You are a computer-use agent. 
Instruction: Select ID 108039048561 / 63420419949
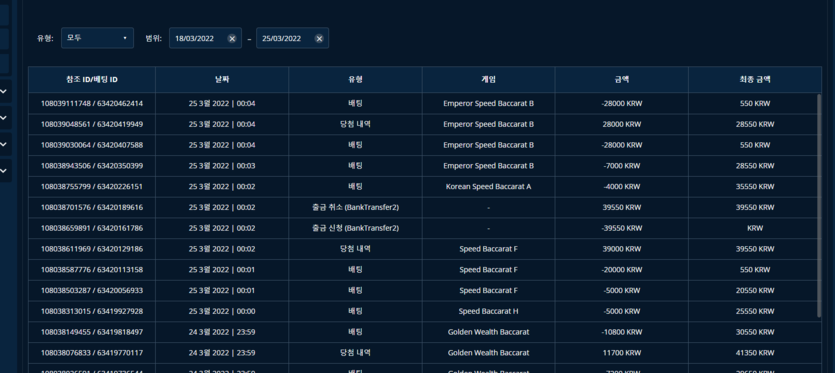[x=92, y=124]
